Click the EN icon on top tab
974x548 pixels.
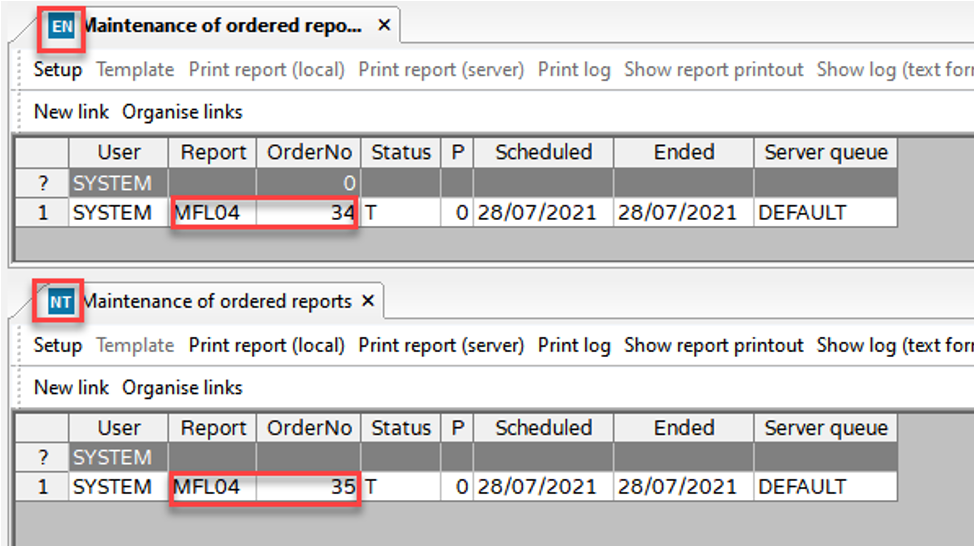pyautogui.click(x=62, y=26)
